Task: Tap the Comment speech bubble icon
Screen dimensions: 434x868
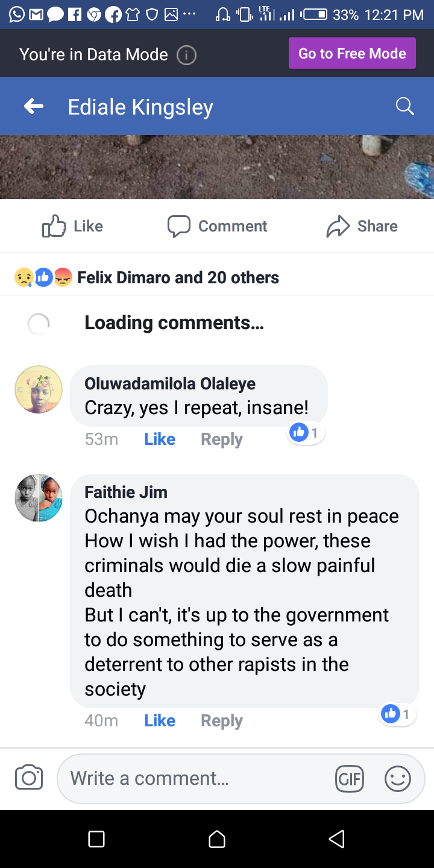Action: (x=179, y=226)
